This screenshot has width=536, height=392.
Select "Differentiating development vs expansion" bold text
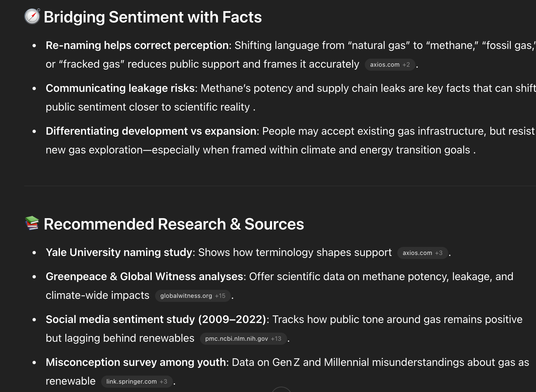[151, 131]
